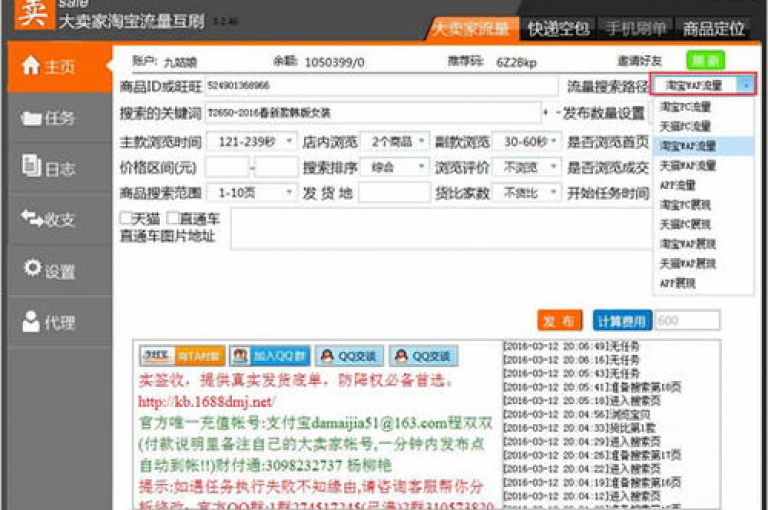This screenshot has width=768, height=510.
Task: Choose APP流量 from the list
Action: pyautogui.click(x=703, y=185)
